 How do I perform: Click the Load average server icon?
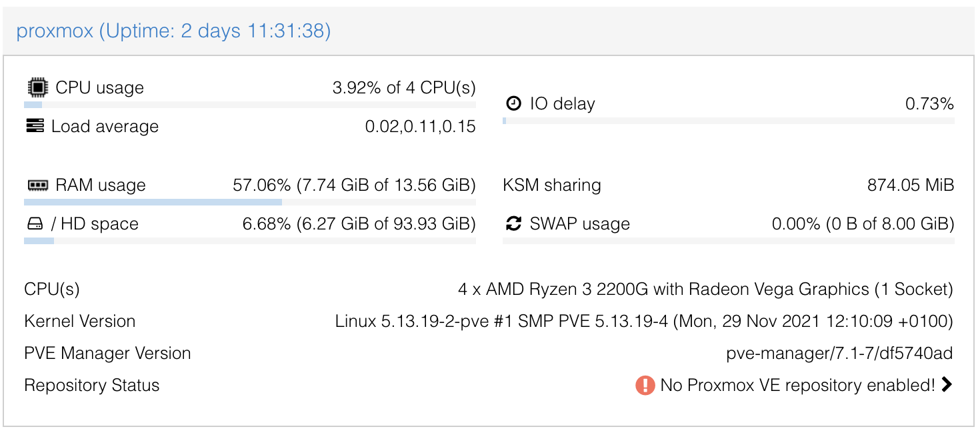coord(35,126)
